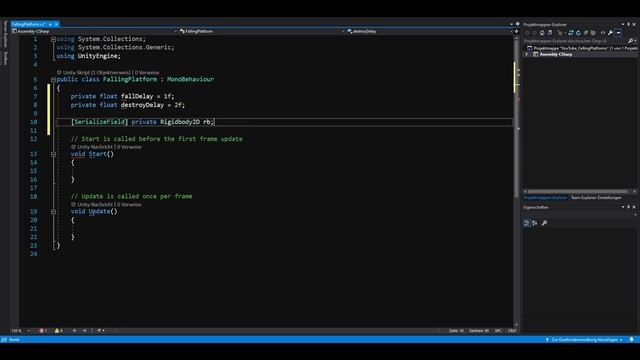This screenshot has height=360, width=640.
Task: Click the fallDelay variable name
Action: pos(137,96)
